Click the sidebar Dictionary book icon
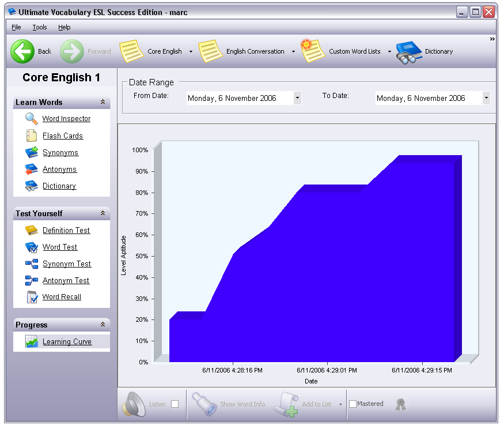This screenshot has height=429, width=504. tap(32, 186)
